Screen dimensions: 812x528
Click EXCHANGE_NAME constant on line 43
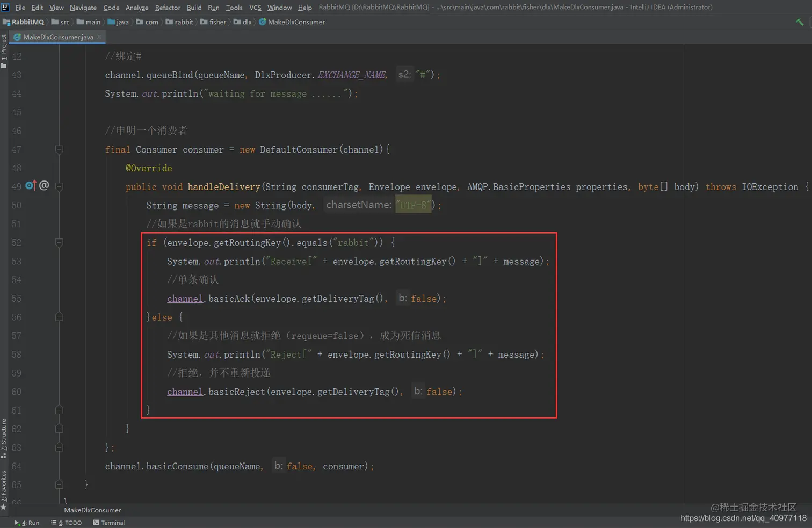tap(352, 75)
